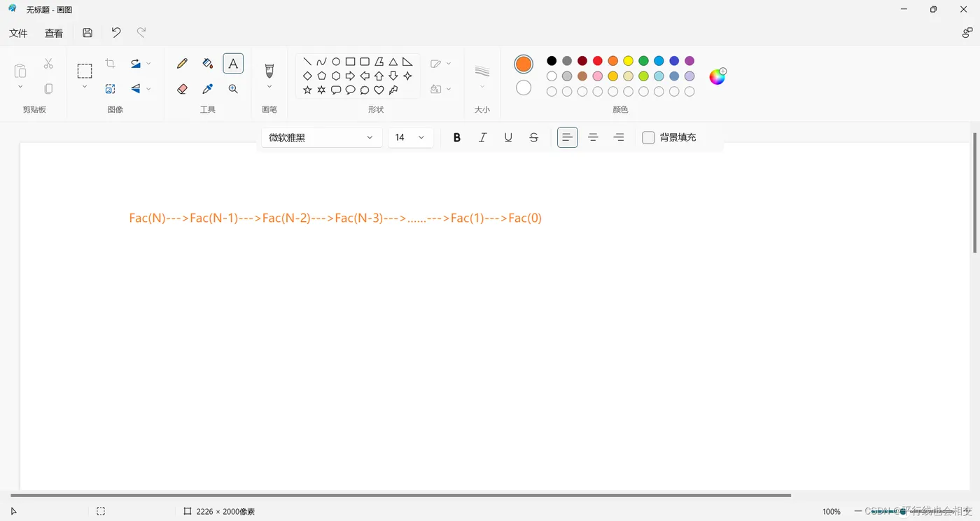Click the Redo arrow
980x521 pixels.
(x=141, y=32)
